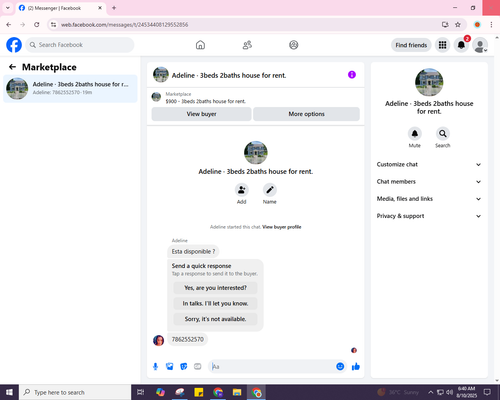Show hidden system tray icons

pyautogui.click(x=430, y=392)
